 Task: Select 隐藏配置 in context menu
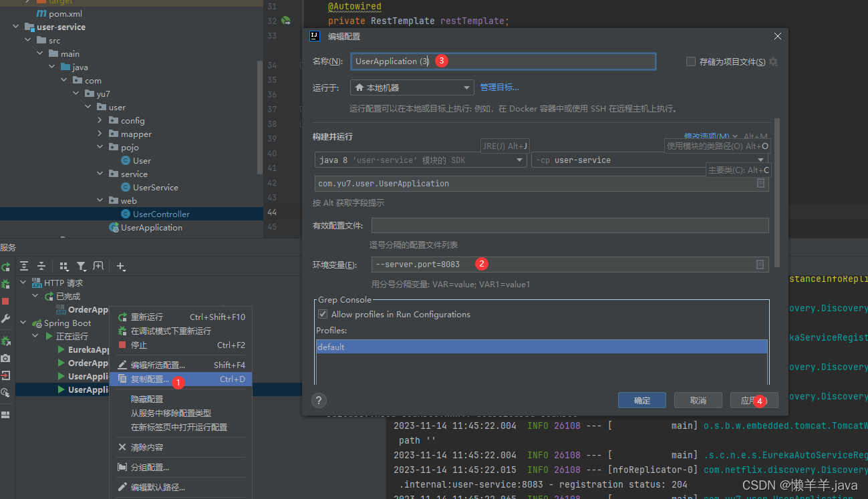coord(181,399)
